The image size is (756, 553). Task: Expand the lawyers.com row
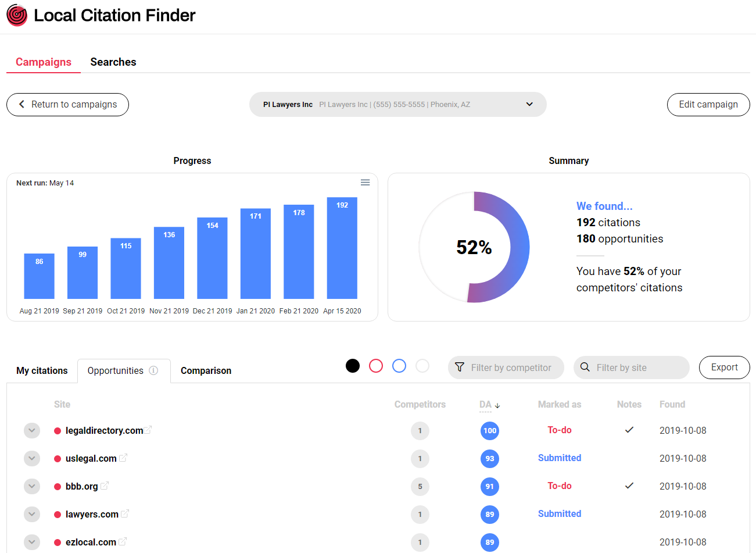pyautogui.click(x=32, y=514)
